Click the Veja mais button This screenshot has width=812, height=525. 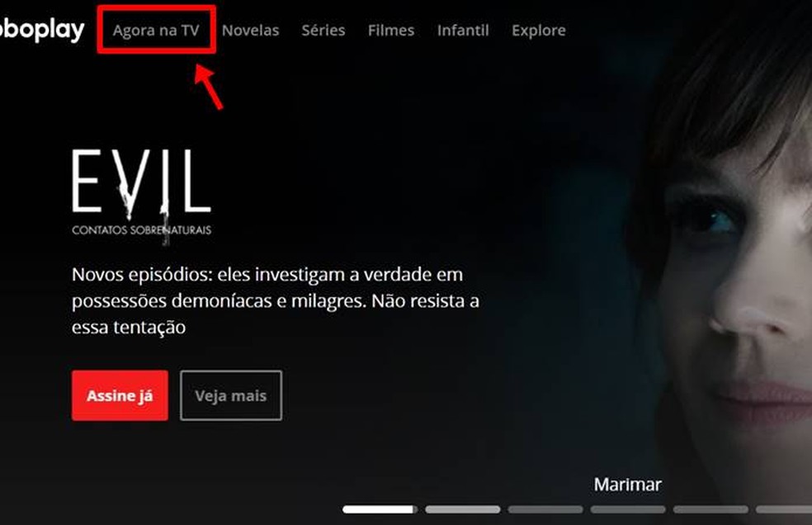(x=231, y=395)
